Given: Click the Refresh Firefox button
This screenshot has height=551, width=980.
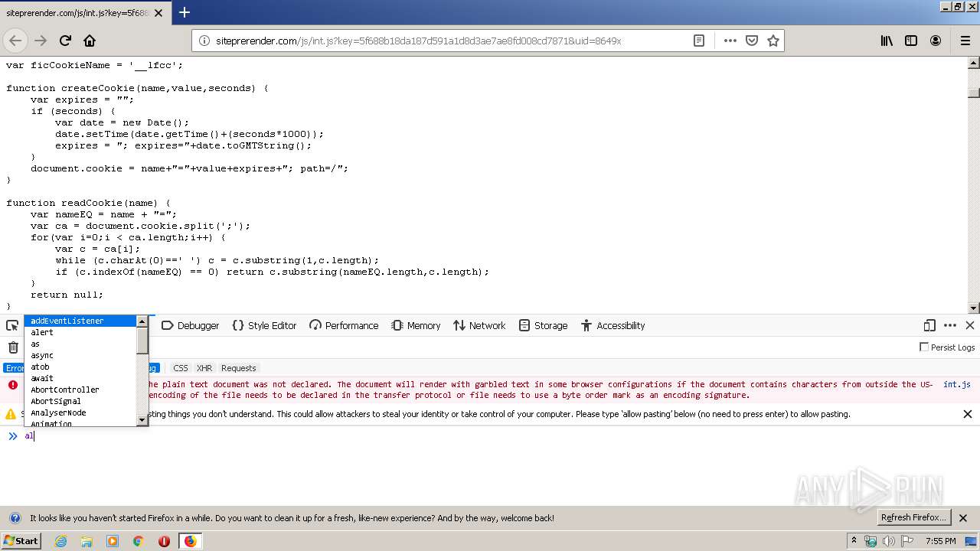Looking at the screenshot, I should click(x=913, y=518).
